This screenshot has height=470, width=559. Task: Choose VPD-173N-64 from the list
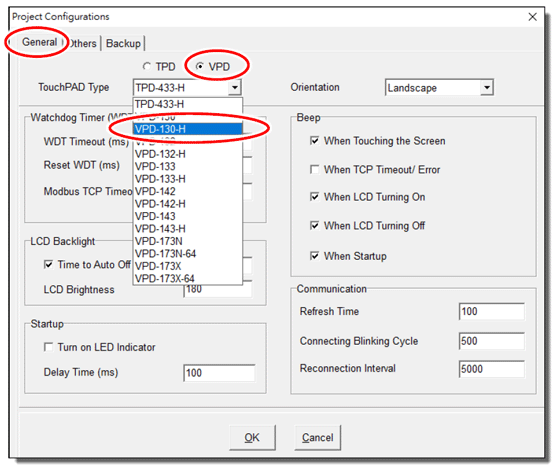pos(188,254)
